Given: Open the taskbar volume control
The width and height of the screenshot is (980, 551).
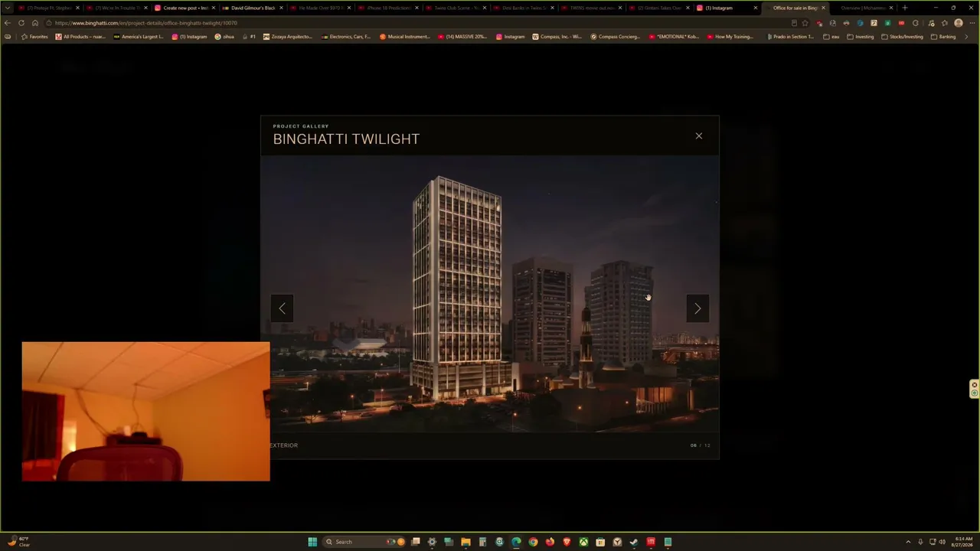Looking at the screenshot, I should [942, 542].
